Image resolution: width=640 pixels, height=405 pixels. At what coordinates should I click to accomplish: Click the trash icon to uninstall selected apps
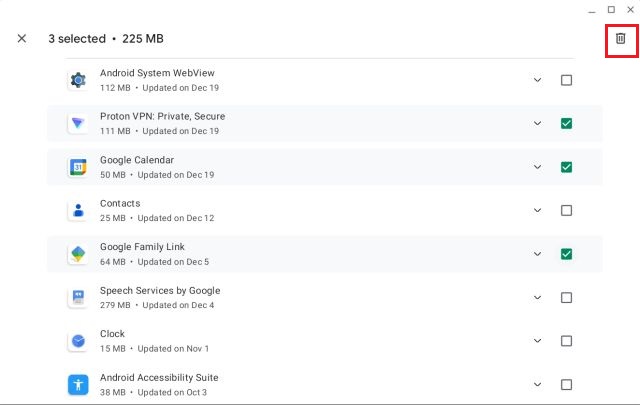click(x=620, y=38)
